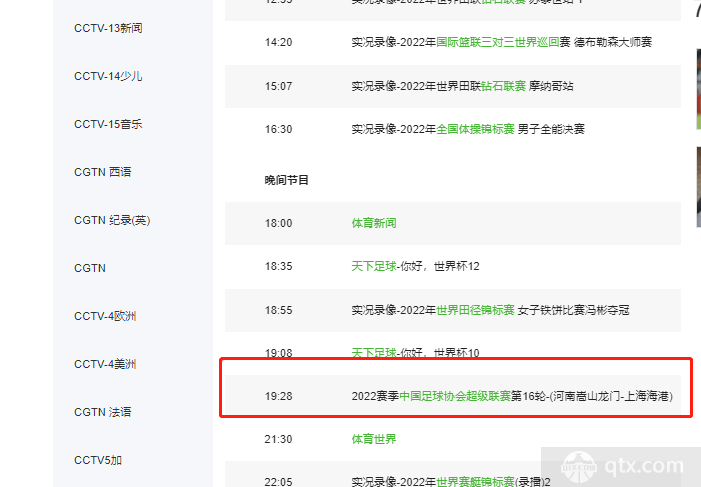Screen dimensions: 701x487
Task: Click 世界赛艇锦标赛 link at 22:05
Action: 475,482
